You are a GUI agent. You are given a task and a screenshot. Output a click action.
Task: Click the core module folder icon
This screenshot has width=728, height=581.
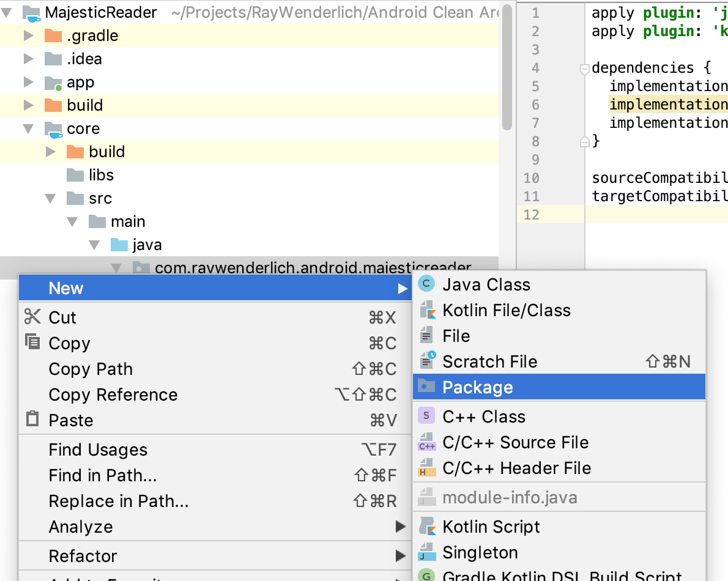pos(53,130)
